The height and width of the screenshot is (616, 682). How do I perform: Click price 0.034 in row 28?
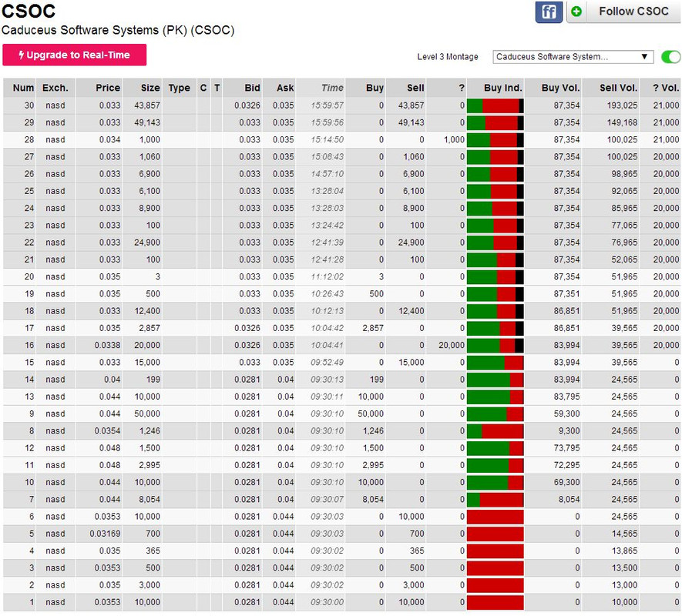pyautogui.click(x=109, y=139)
